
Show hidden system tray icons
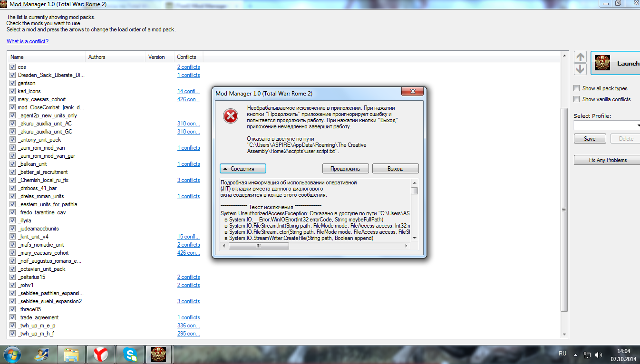click(x=576, y=354)
